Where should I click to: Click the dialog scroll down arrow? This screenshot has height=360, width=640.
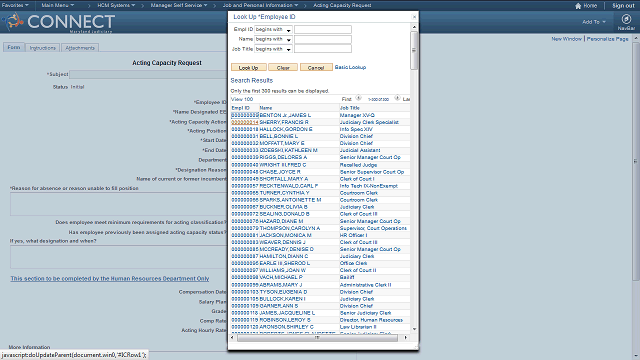pyautogui.click(x=414, y=329)
